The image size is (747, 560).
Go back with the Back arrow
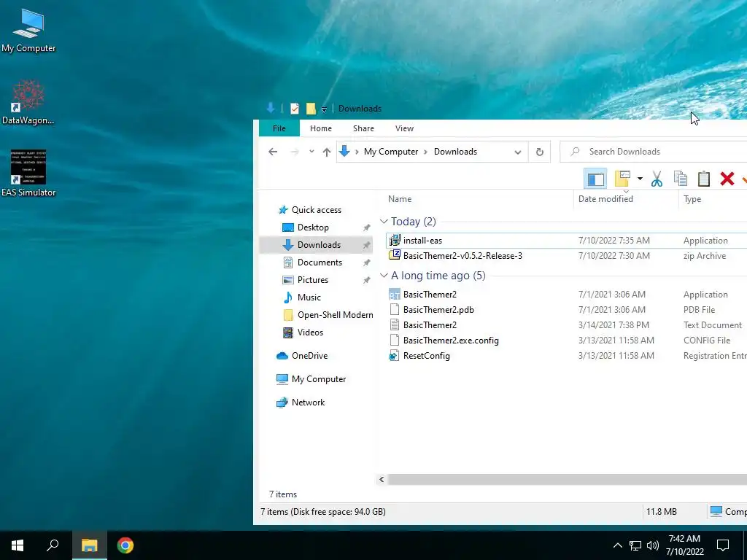point(273,152)
